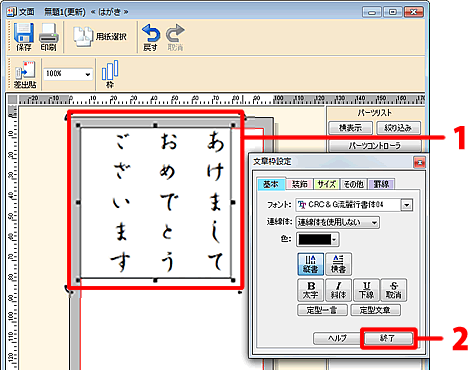Select 縦書 vertical writing toggle
470x370 pixels.
(310, 263)
